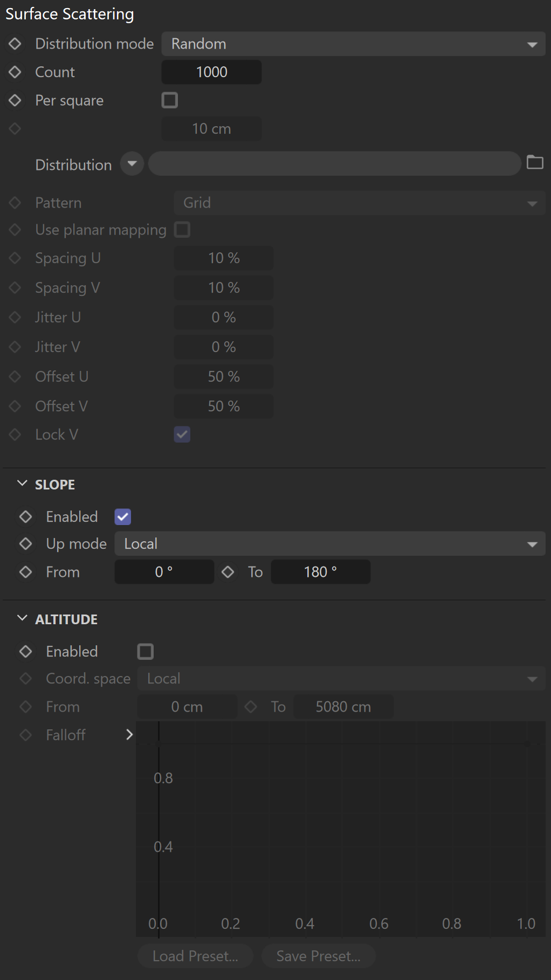Image resolution: width=551 pixels, height=980 pixels.
Task: Click the Count value field
Action: pos(211,72)
